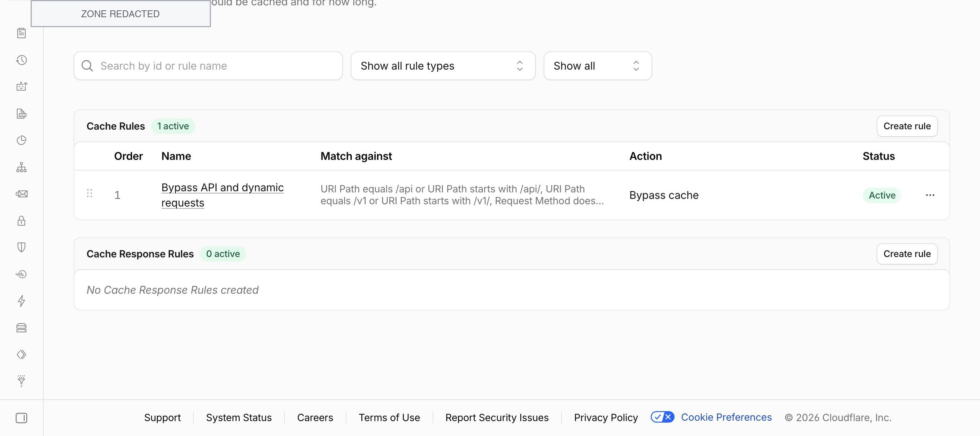Open the DNS network tree icon

pyautogui.click(x=21, y=167)
